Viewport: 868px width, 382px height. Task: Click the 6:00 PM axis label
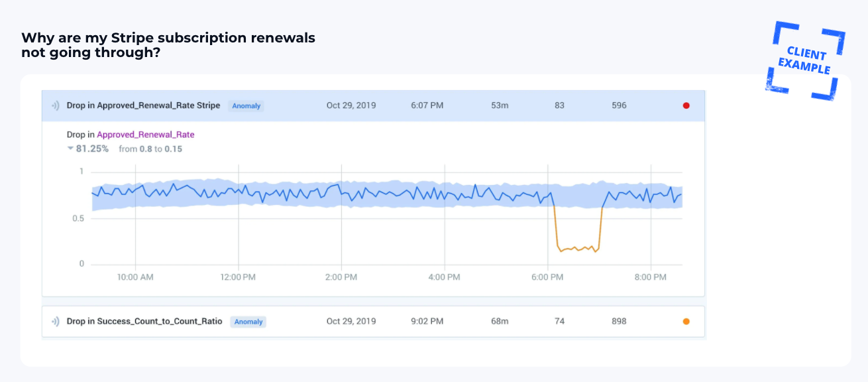pyautogui.click(x=547, y=277)
